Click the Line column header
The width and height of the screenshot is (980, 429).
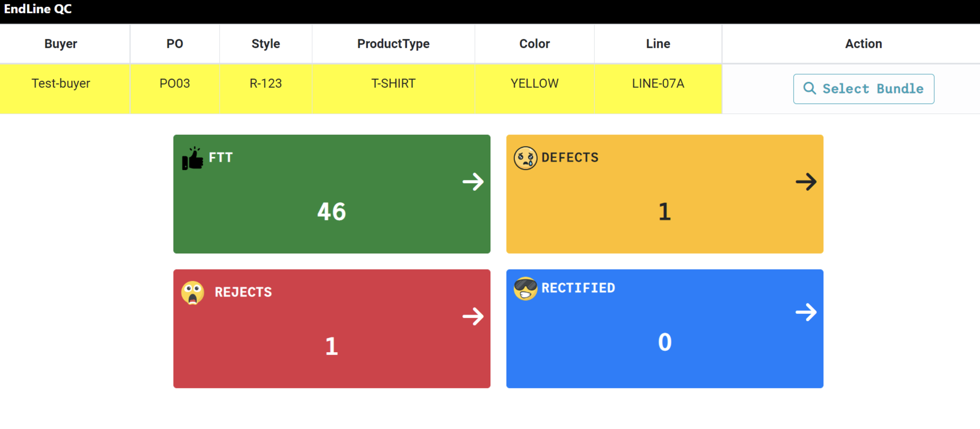point(658,44)
